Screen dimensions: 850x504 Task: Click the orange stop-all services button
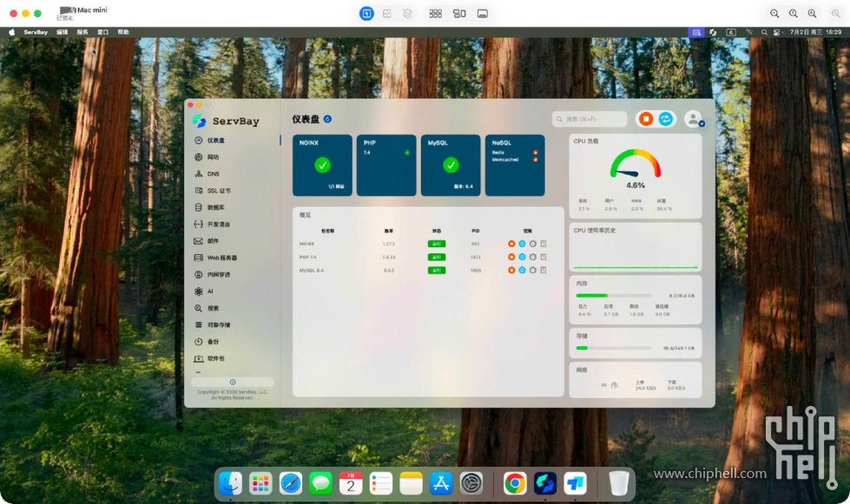646,119
